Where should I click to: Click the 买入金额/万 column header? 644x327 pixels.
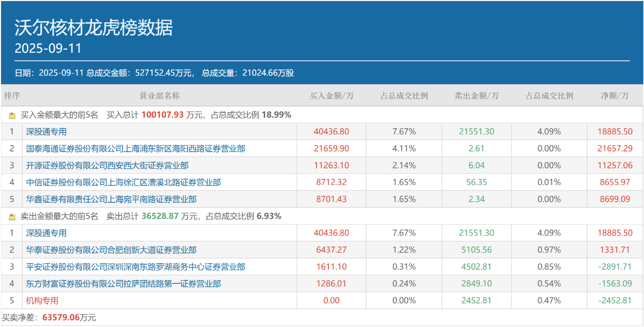click(331, 95)
